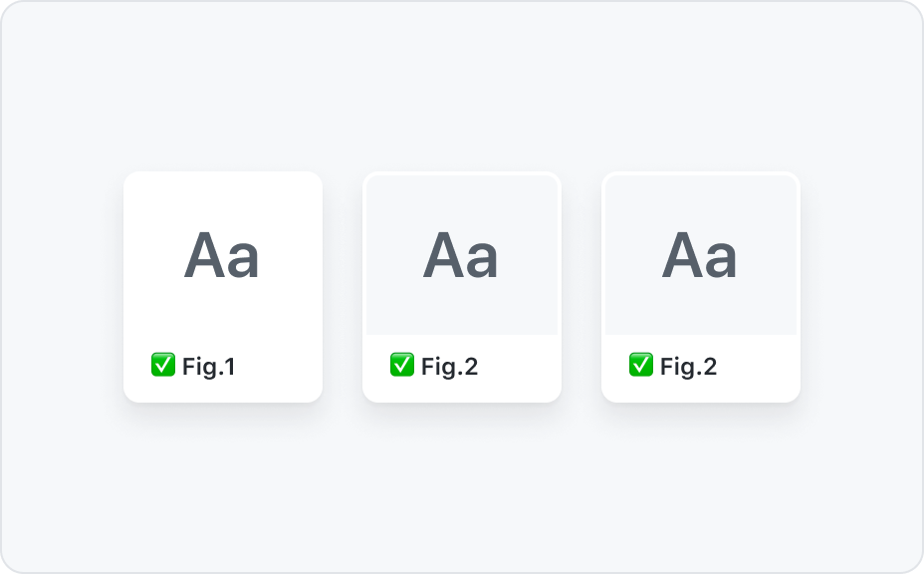Screen dimensions: 924x574
Task: Click the digit 1 in the Fig.1 caption
Action: click(x=230, y=367)
